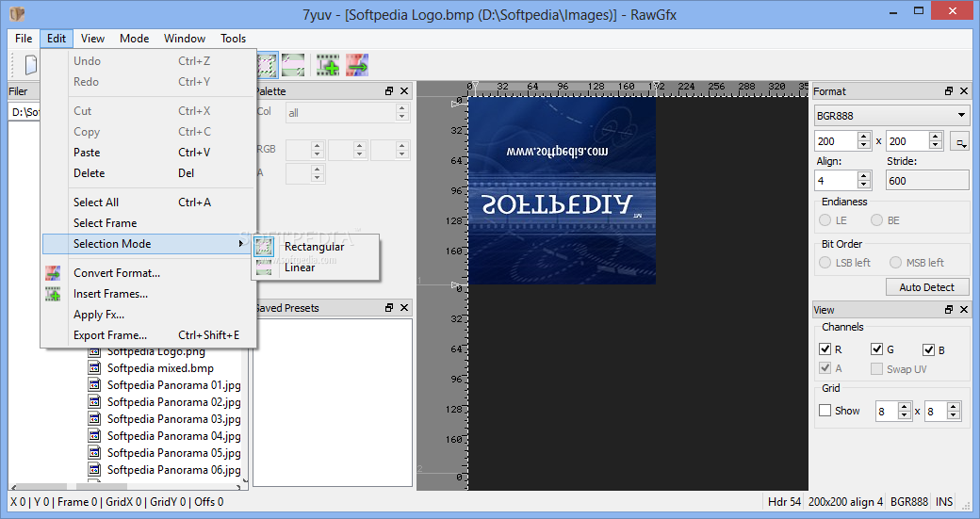Select the LE endianness radio button
This screenshot has width=980, height=519.
(825, 219)
